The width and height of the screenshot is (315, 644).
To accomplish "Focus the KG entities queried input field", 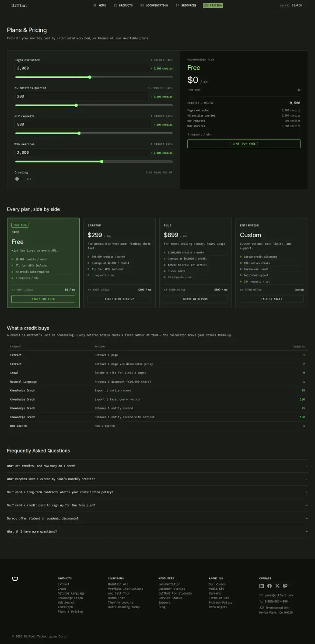I will (x=81, y=97).
